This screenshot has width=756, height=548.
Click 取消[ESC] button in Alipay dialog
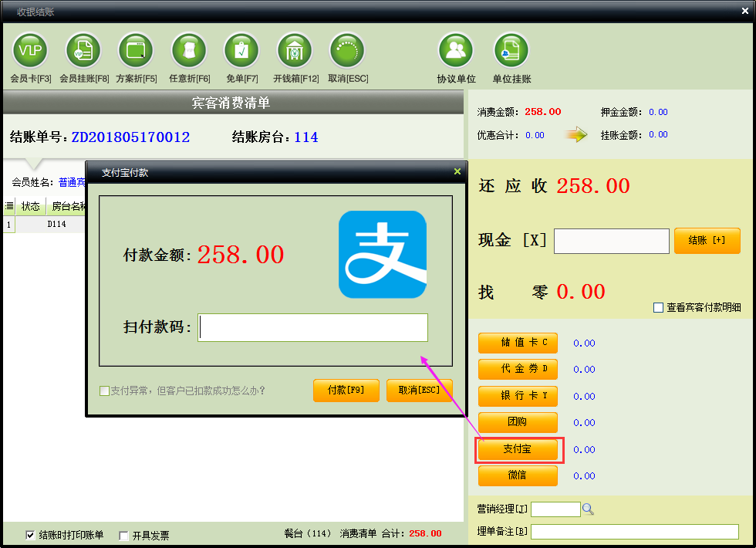(x=420, y=391)
